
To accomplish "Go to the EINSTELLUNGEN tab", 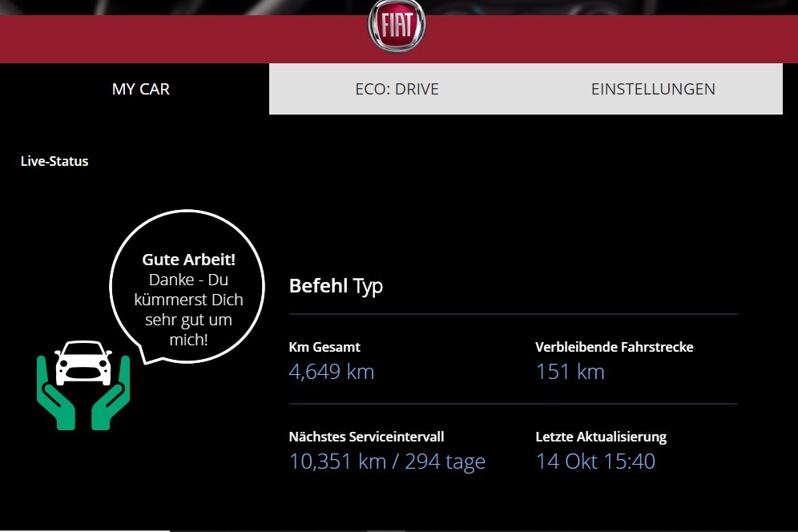I will [x=653, y=89].
